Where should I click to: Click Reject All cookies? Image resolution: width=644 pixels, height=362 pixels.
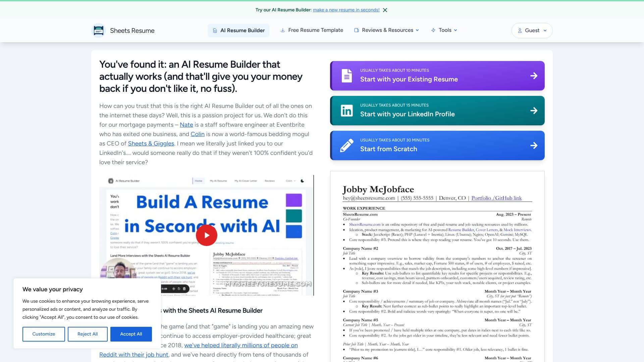pos(88,334)
